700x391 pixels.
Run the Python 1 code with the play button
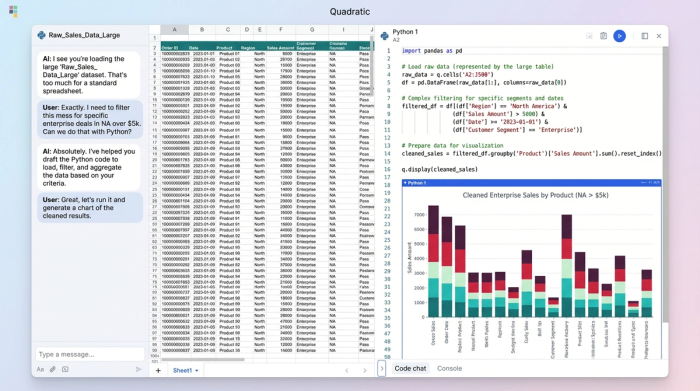tap(619, 36)
